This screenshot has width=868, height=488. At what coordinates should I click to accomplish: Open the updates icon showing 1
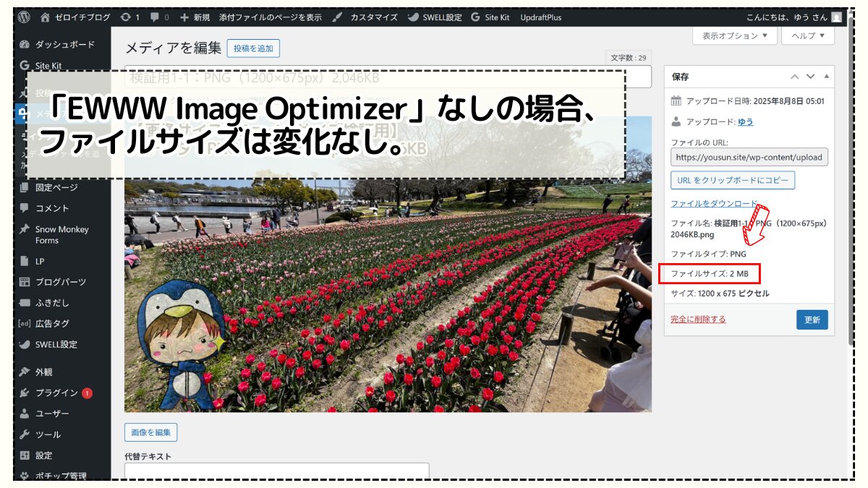tap(130, 17)
